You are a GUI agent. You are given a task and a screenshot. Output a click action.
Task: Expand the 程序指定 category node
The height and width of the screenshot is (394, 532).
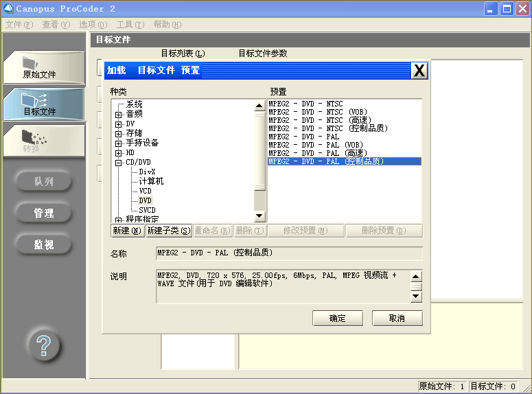[118, 220]
